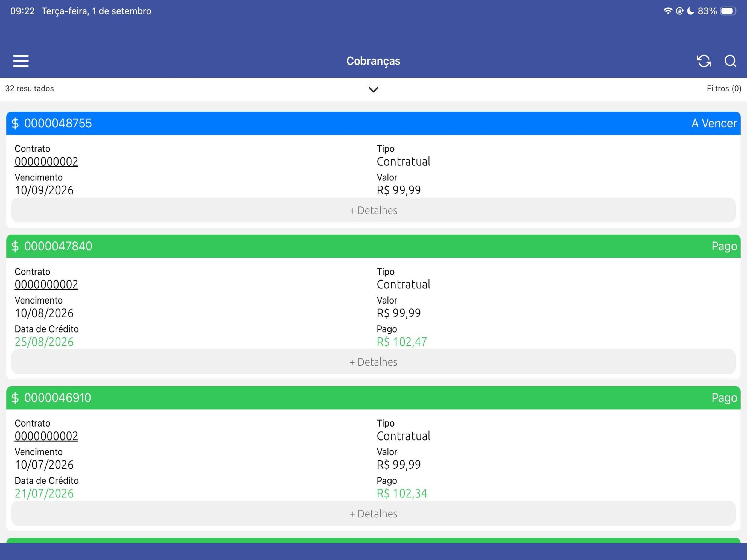Click due date 10/09/2026
This screenshot has height=560, width=747.
[x=44, y=191]
